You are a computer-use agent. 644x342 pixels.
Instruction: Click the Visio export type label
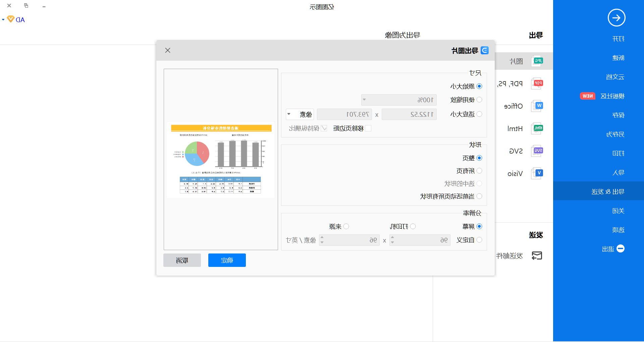(515, 174)
